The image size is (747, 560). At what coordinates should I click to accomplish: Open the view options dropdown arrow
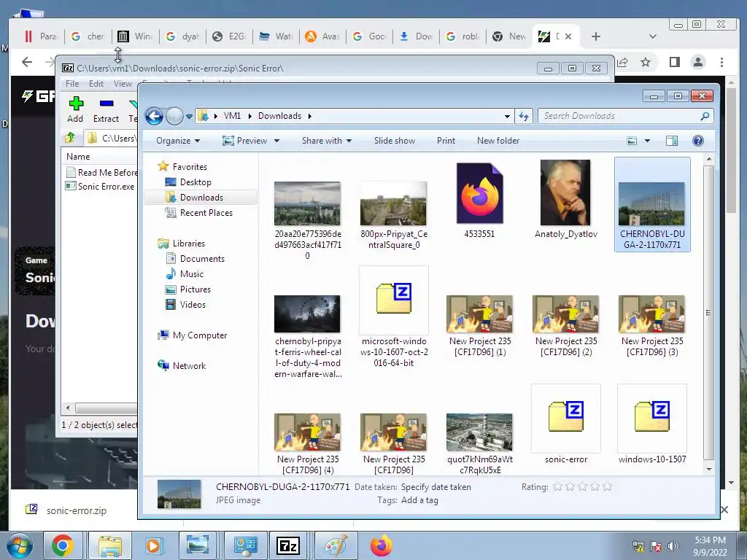[x=647, y=141]
